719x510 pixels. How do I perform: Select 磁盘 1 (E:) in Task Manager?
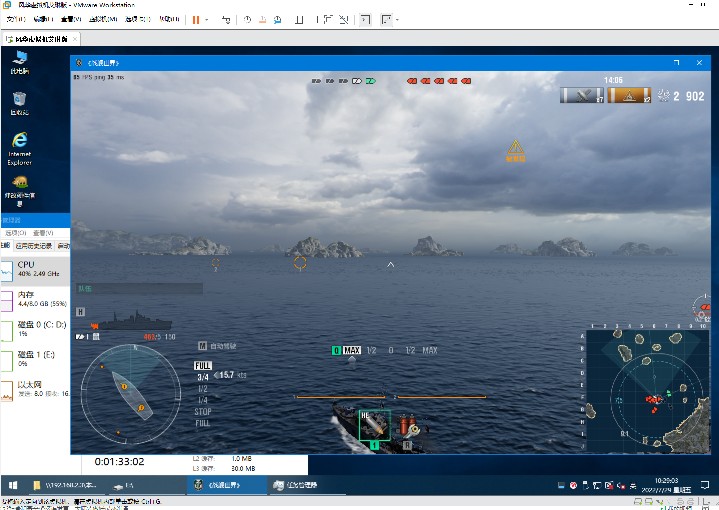[x=35, y=359]
